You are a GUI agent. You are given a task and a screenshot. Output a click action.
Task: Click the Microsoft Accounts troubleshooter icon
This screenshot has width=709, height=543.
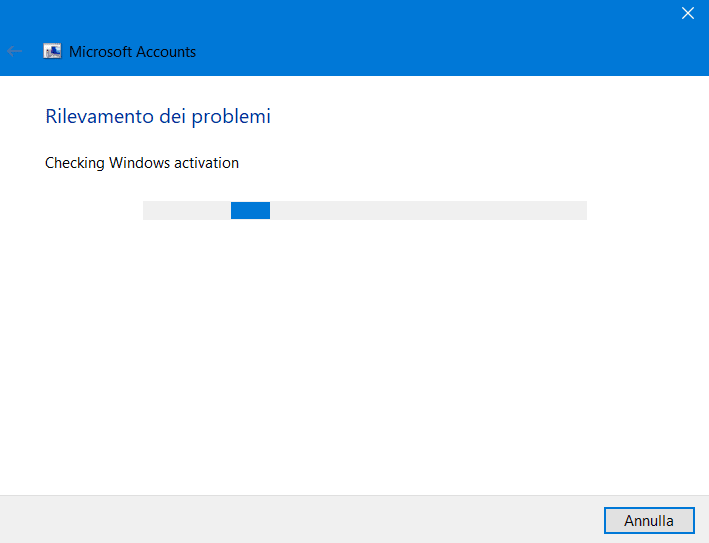(52, 51)
